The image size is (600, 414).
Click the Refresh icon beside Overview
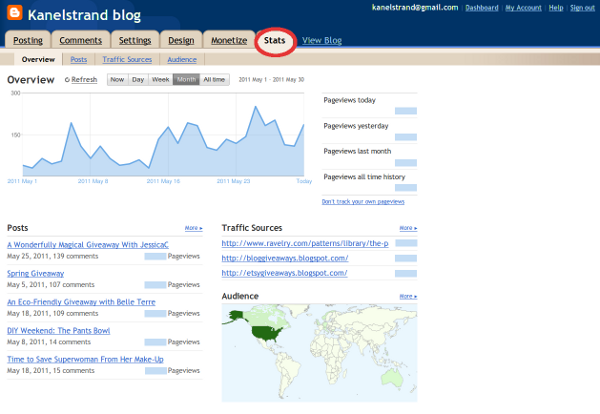(67, 80)
